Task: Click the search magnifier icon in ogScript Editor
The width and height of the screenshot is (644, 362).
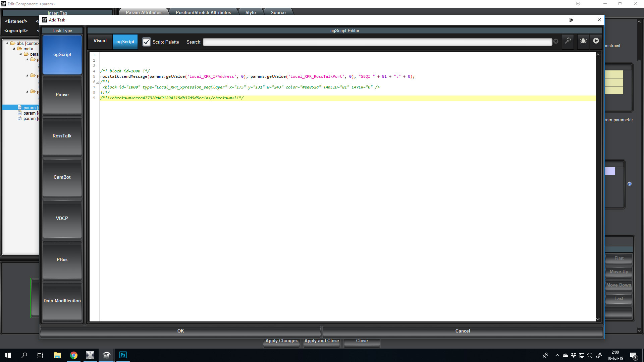Action: [x=568, y=41]
